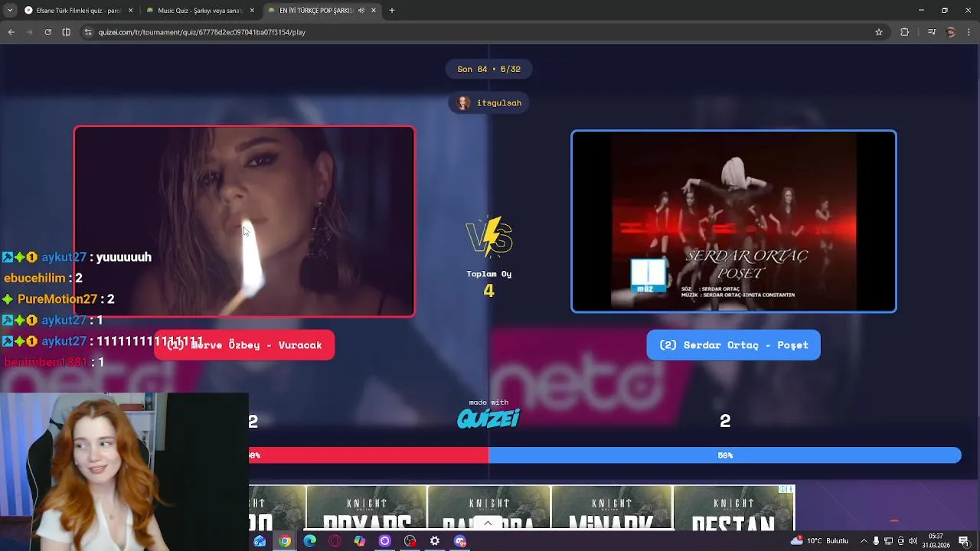Image resolution: width=980 pixels, height=551 pixels.
Task: Click the Quizei logo
Action: [488, 418]
